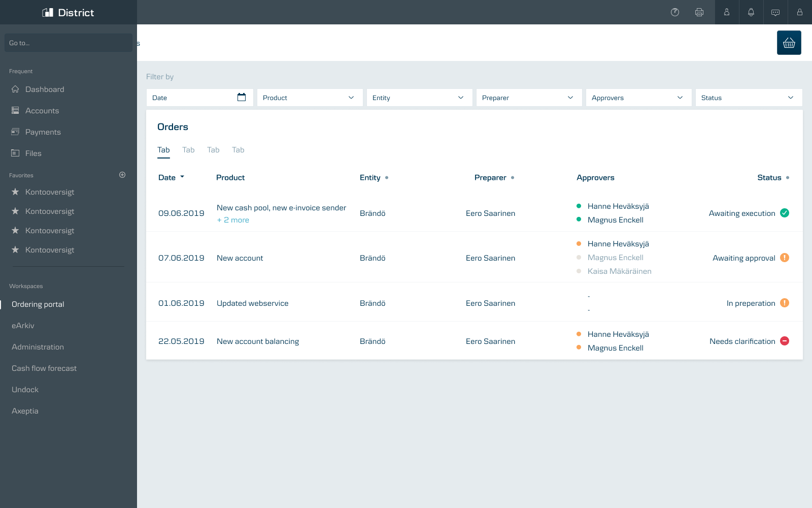This screenshot has width=812, height=508.
Task: Open Dashboard from the sidebar
Action: pyautogui.click(x=45, y=89)
